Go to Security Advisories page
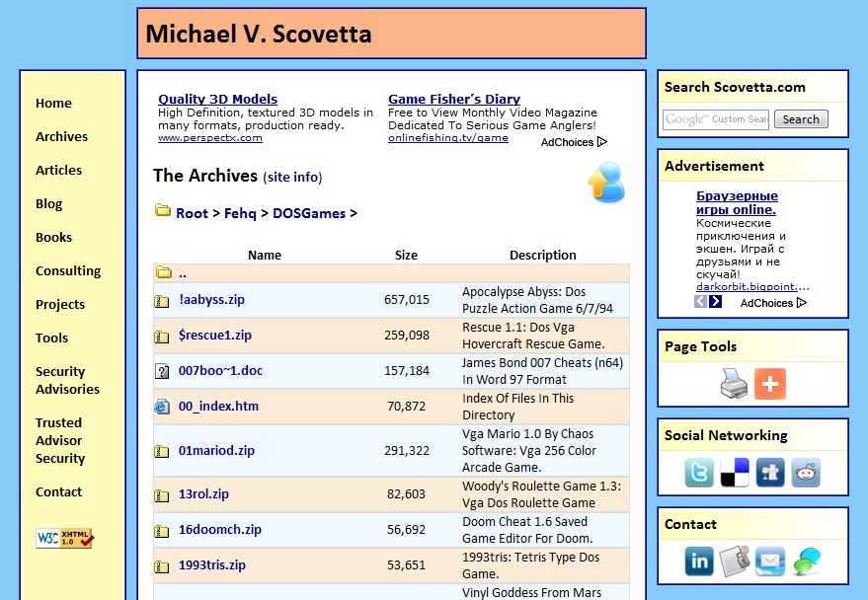The width and height of the screenshot is (868, 600). tap(67, 380)
